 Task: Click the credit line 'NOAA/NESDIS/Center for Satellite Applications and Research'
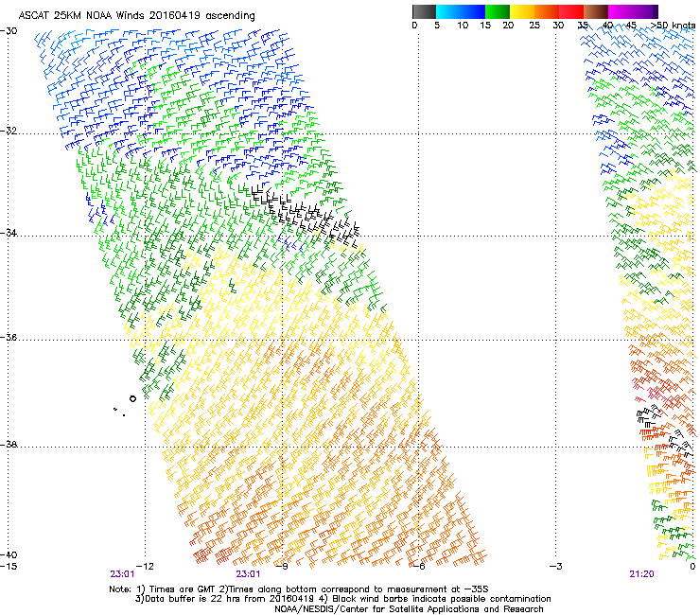(x=409, y=609)
